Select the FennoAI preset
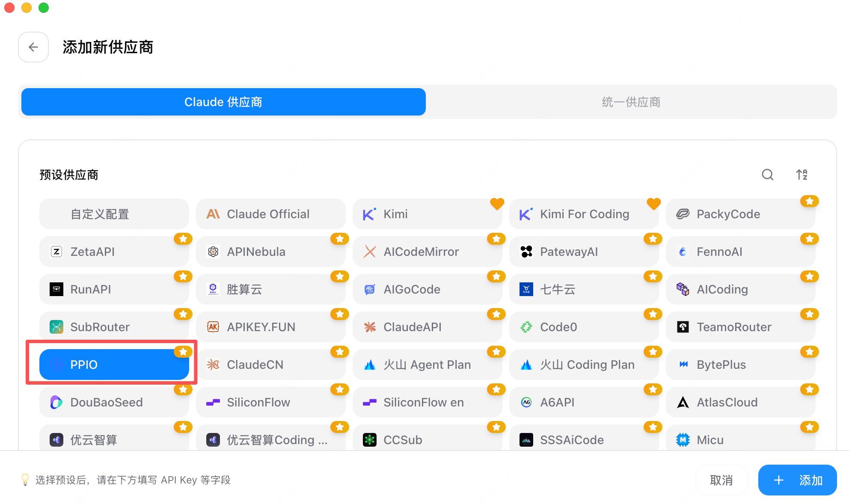849x504 pixels. (x=741, y=252)
